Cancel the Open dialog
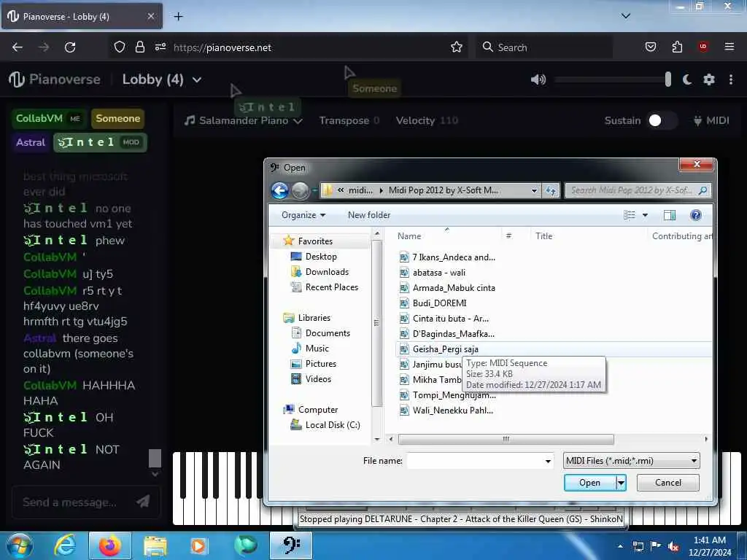The image size is (747, 560). click(668, 483)
